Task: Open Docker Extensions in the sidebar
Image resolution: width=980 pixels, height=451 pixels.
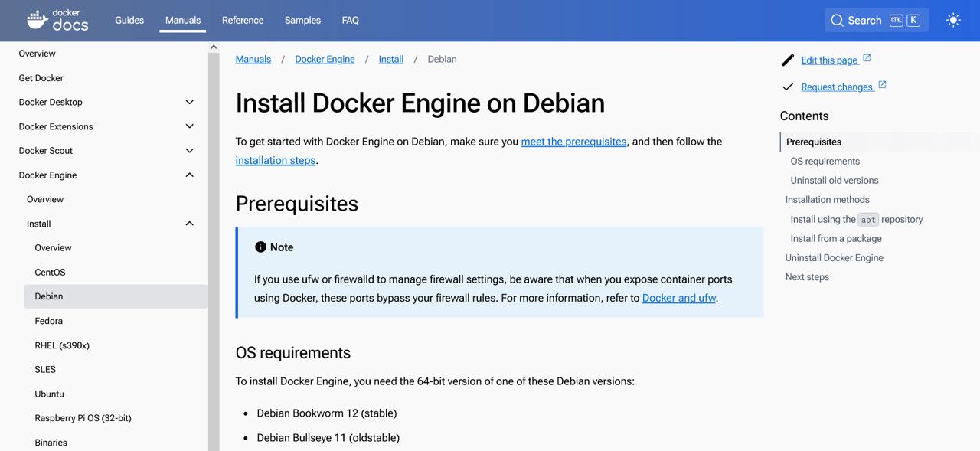Action: [56, 126]
